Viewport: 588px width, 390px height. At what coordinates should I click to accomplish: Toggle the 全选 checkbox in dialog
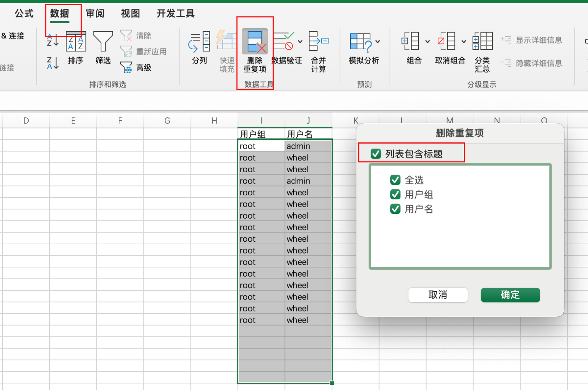[395, 180]
